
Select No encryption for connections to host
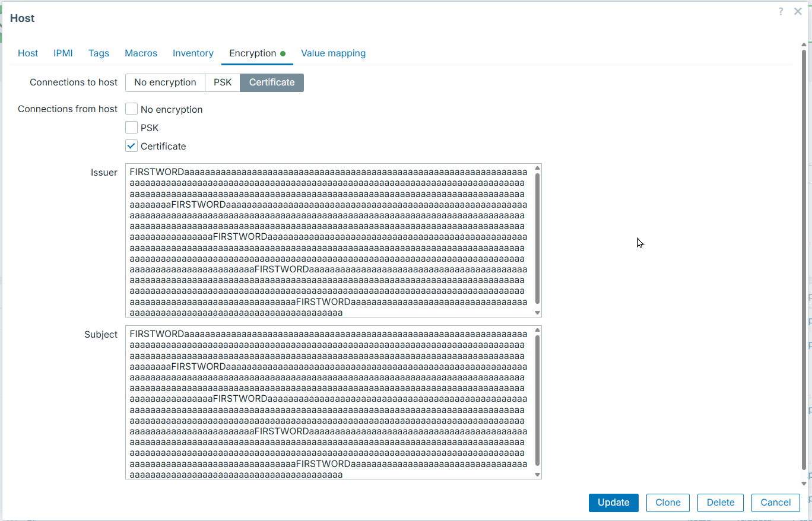165,82
